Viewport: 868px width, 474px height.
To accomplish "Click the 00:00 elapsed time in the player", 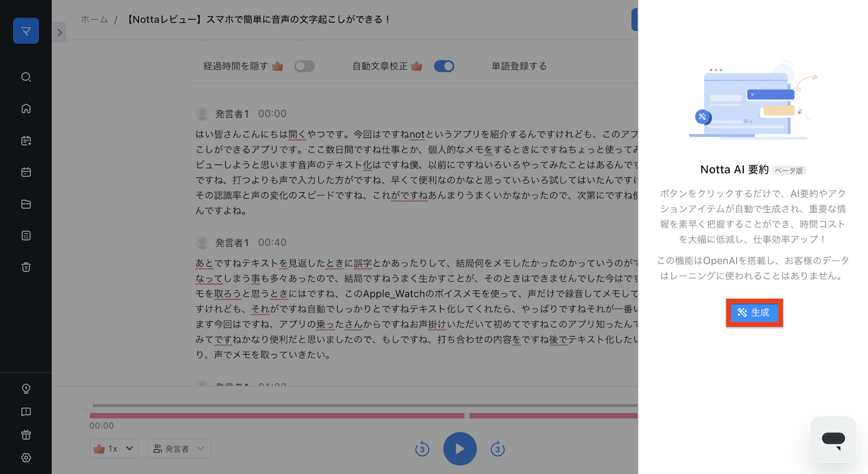I will tap(101, 426).
